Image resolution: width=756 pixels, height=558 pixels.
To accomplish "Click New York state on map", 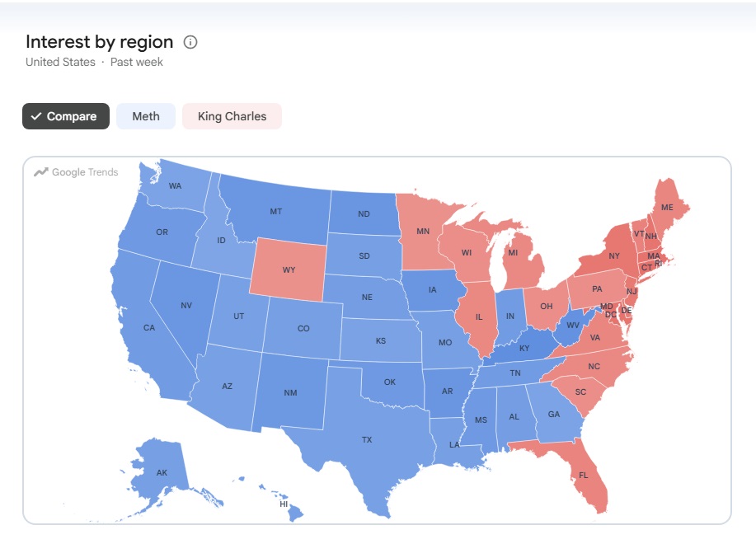I will (x=613, y=256).
